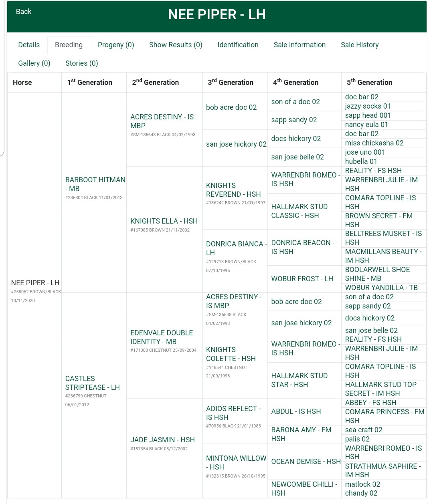Screen dimensions: 433x504
Task: Click the Back button
Action: 23,12
